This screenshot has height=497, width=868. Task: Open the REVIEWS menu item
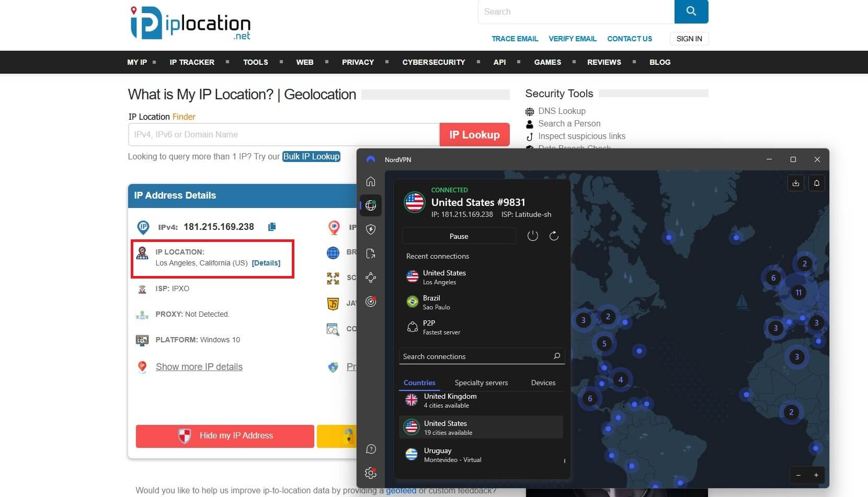click(x=604, y=62)
